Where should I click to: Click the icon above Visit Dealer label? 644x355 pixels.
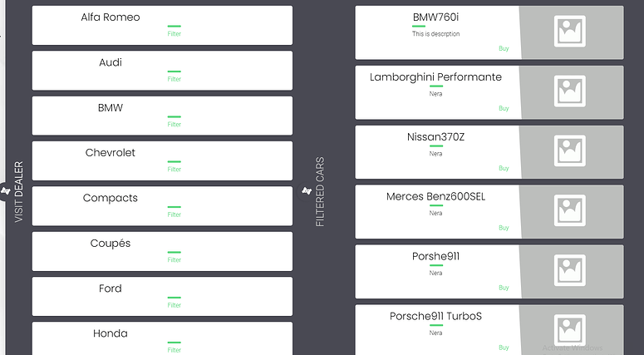point(6,192)
